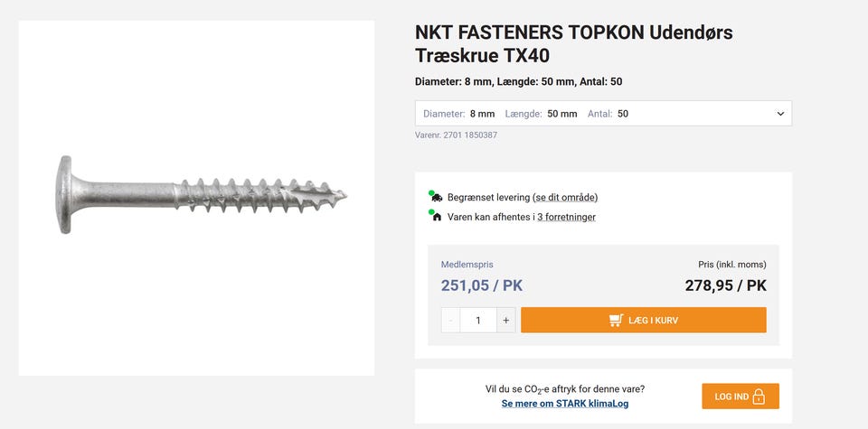Open the Diameter 8 mm option
Screen dimensions: 868x429
[x=459, y=114]
